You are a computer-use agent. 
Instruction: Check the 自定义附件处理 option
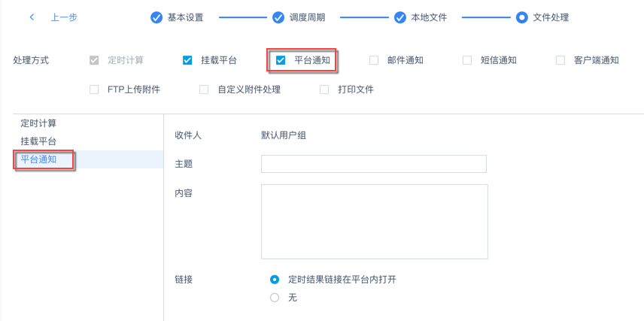click(204, 89)
